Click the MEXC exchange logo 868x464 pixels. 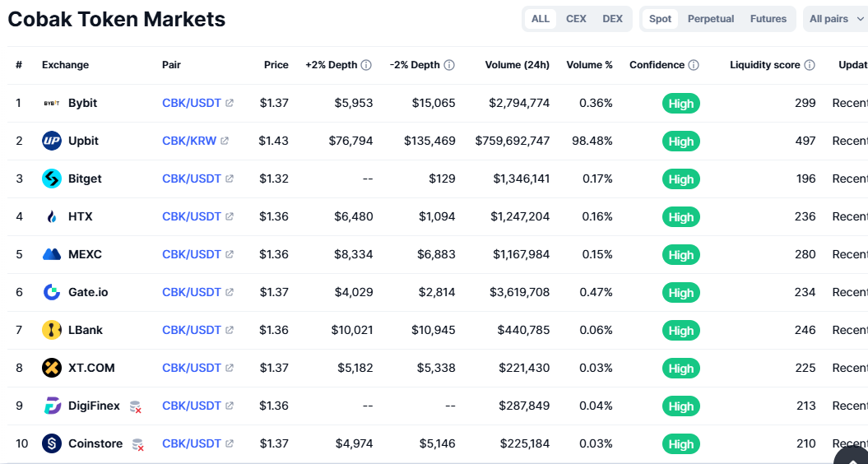point(52,254)
